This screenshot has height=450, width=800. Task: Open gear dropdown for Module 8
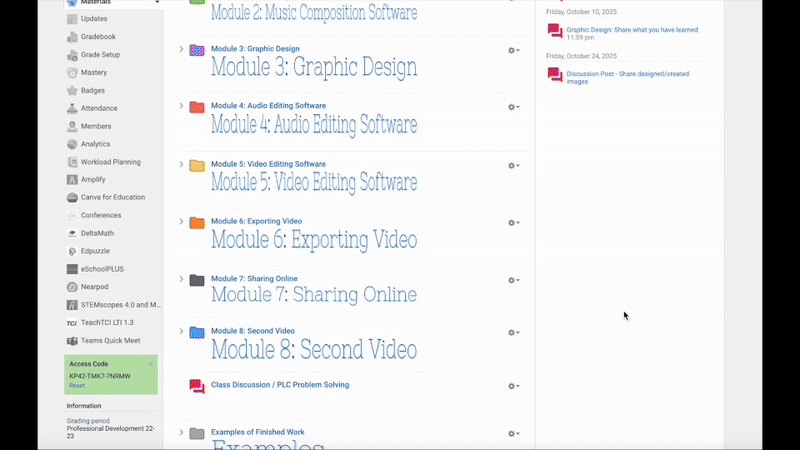(x=514, y=333)
